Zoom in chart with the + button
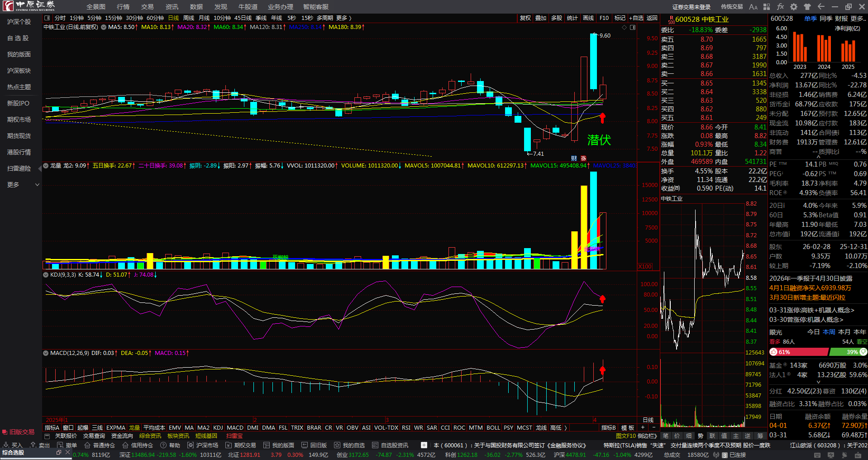Viewport: 868px width, 460px height. [x=643, y=428]
